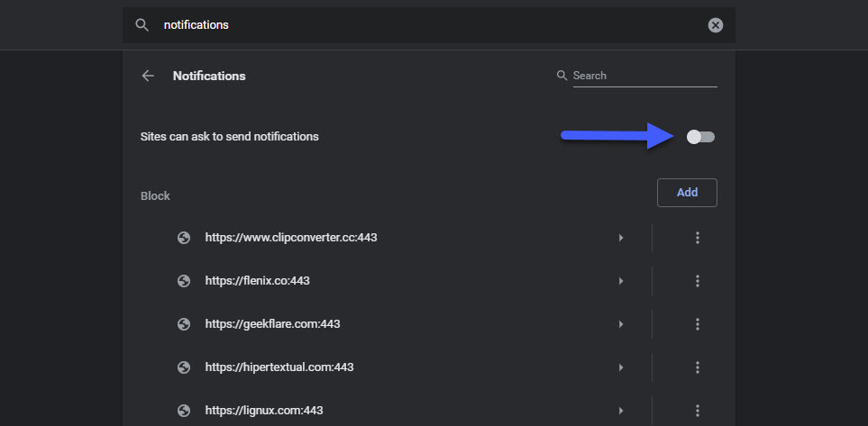Open more actions menu for hipertextual.com

click(x=698, y=367)
